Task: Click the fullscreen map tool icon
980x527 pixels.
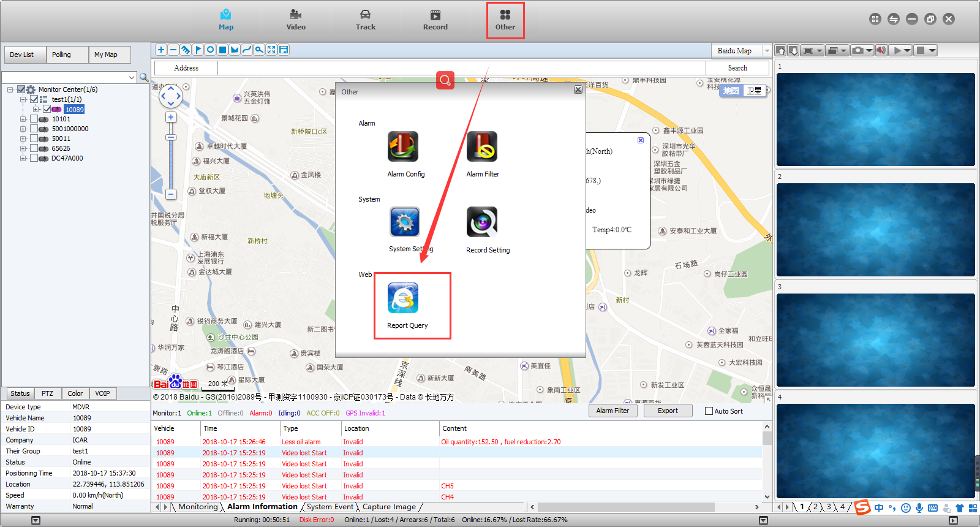Action: pyautogui.click(x=271, y=50)
